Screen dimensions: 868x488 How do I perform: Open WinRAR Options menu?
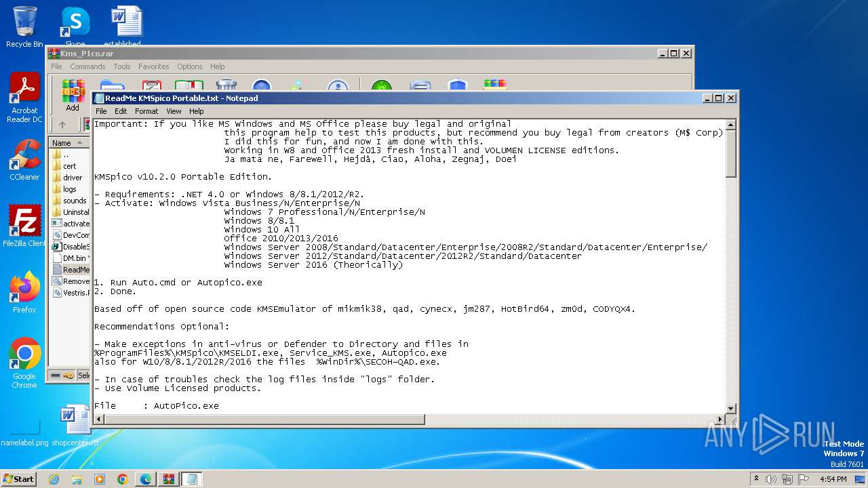tap(190, 66)
